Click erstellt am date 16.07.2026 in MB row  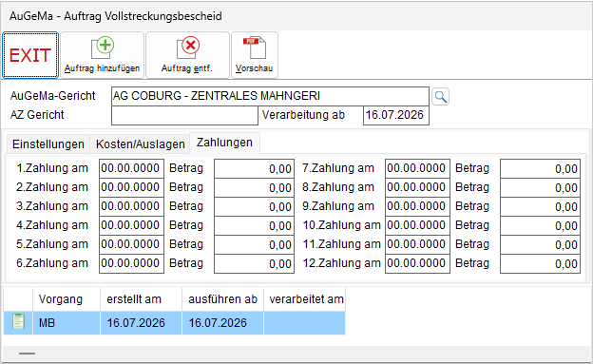point(141,323)
